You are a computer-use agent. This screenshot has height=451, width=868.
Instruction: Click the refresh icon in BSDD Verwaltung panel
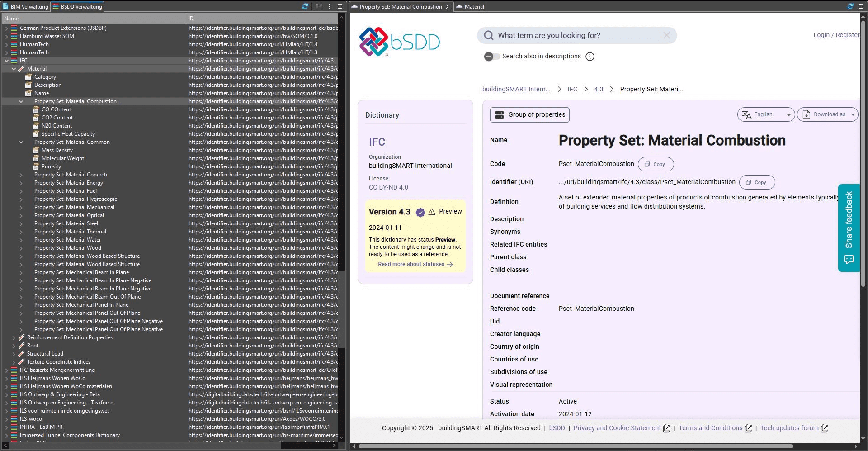305,6
